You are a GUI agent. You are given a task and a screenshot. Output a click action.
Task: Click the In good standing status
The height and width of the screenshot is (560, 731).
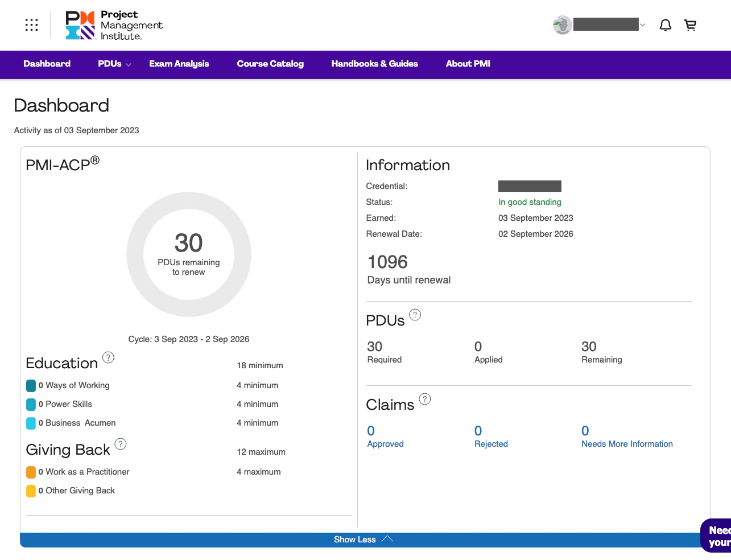click(x=530, y=202)
